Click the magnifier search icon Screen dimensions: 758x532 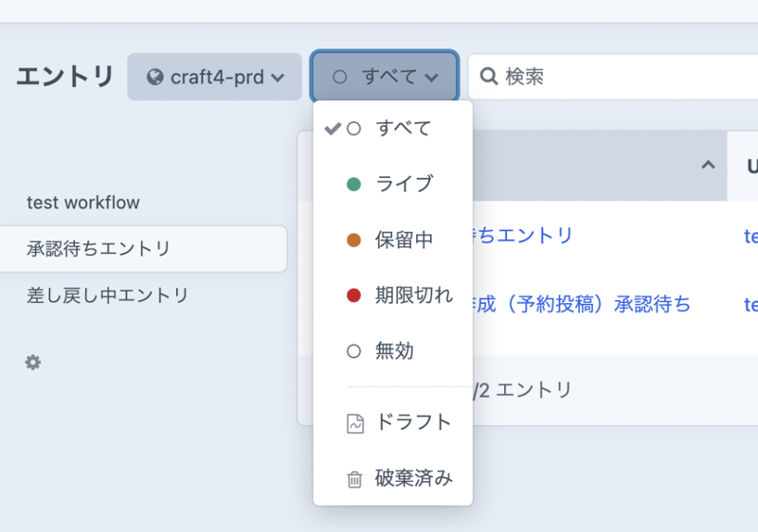pos(489,77)
